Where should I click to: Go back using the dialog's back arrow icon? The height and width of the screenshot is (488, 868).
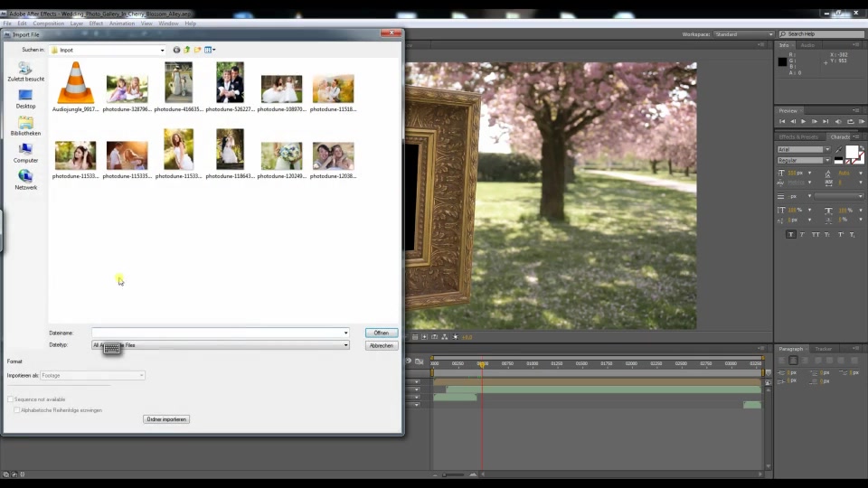pyautogui.click(x=176, y=50)
